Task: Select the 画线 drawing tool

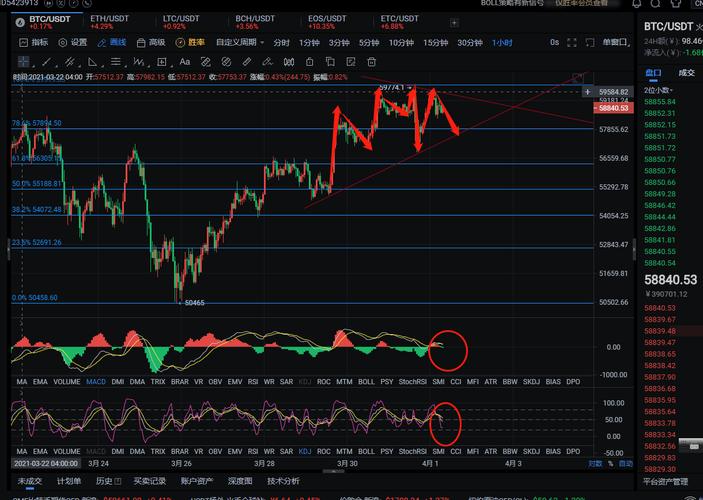Action: point(112,43)
